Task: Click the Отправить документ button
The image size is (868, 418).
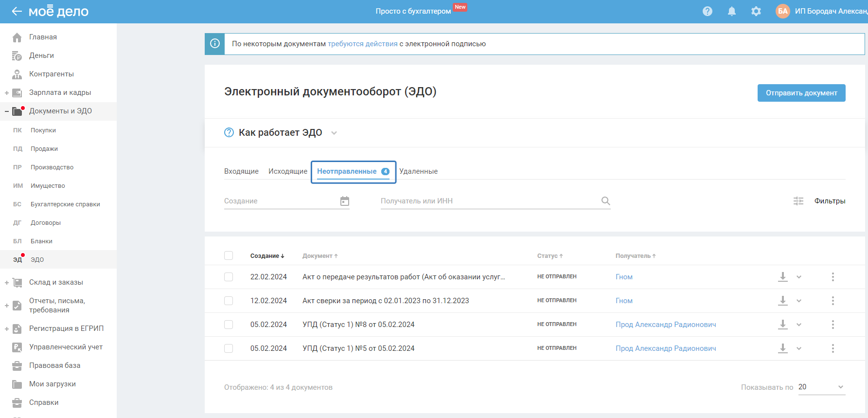Action: pyautogui.click(x=801, y=93)
